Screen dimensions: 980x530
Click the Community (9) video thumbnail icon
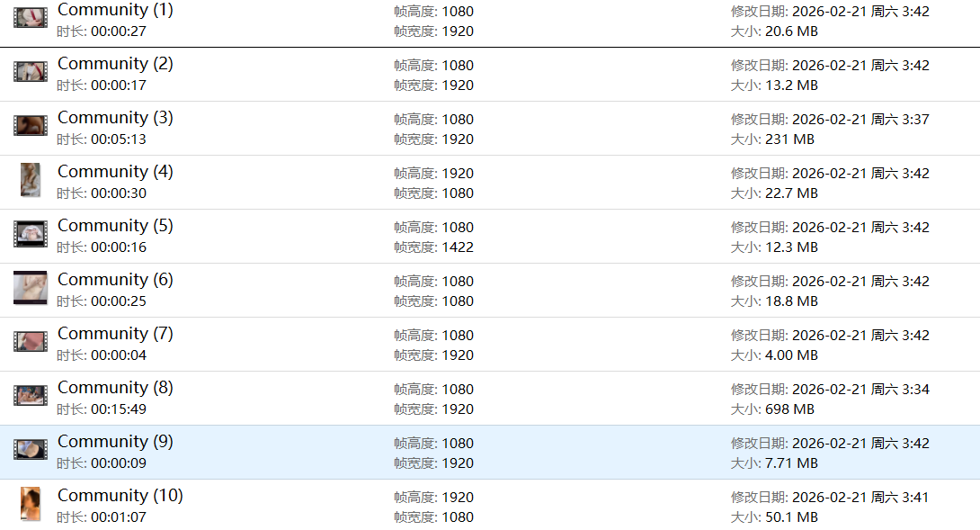click(31, 450)
